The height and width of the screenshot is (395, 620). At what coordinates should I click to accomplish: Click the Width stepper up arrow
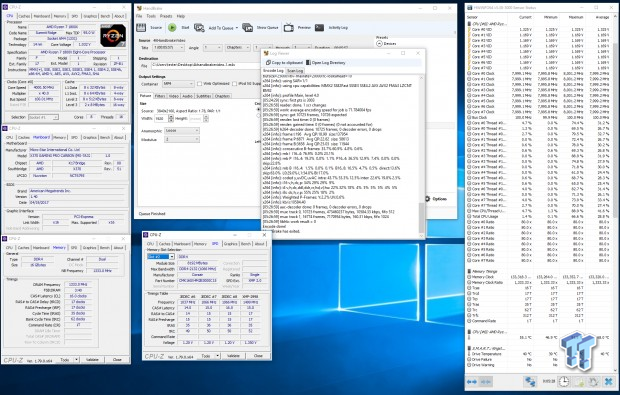tap(171, 117)
